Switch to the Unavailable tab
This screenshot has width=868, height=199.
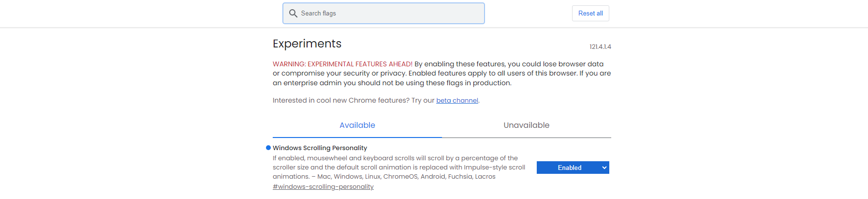527,125
